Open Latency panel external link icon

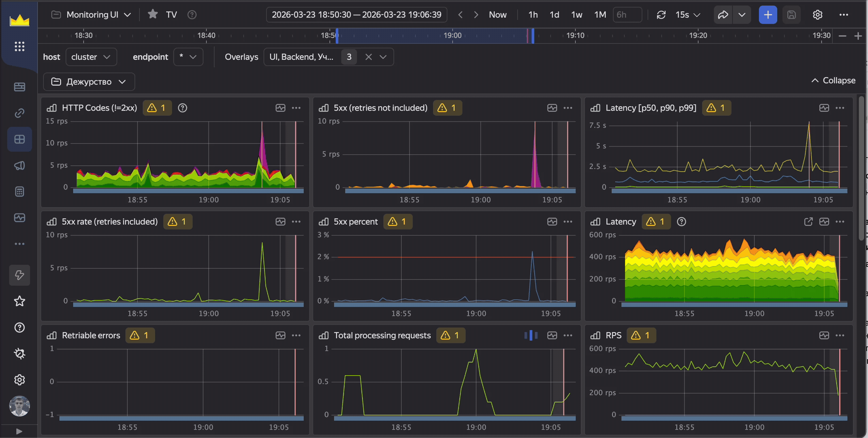point(808,222)
